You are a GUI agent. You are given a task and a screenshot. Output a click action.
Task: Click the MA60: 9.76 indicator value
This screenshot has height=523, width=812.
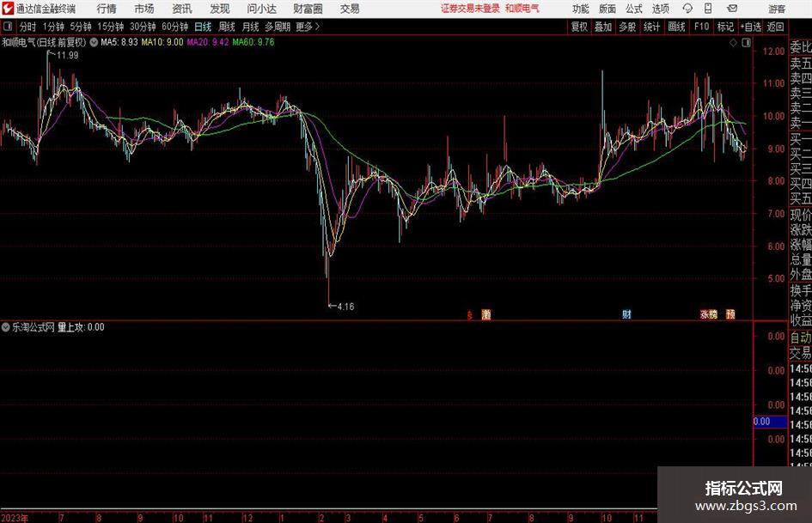pyautogui.click(x=253, y=42)
